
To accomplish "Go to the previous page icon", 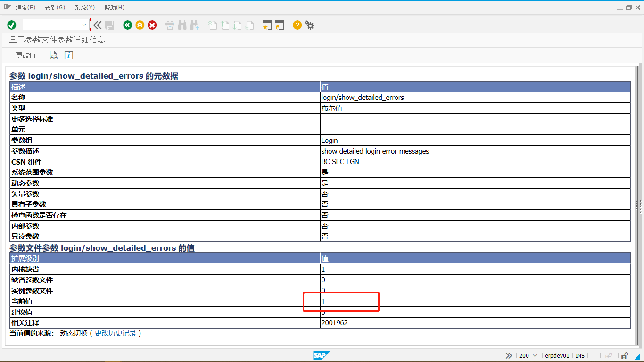I will click(225, 25).
